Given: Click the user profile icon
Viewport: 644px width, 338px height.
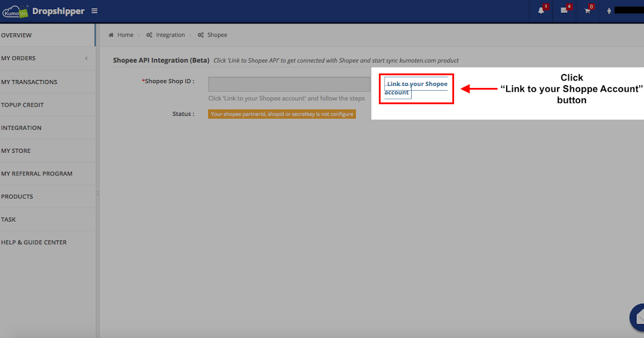Looking at the screenshot, I should [609, 11].
